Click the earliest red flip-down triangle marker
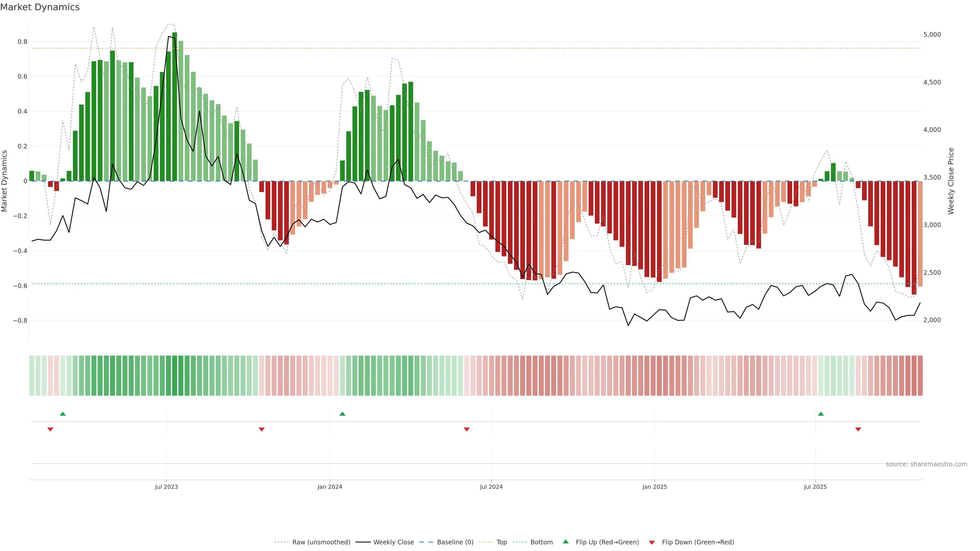Screen dimensions: 980x551 point(50,429)
